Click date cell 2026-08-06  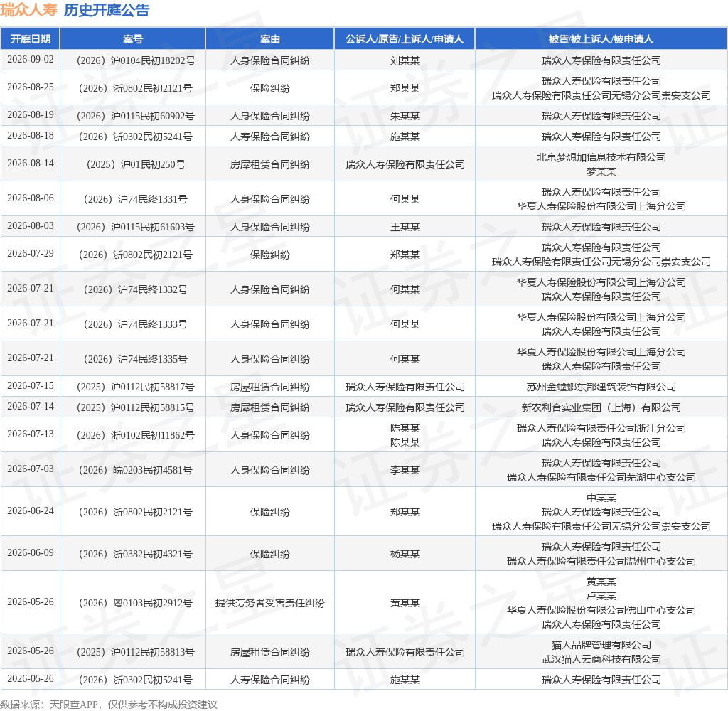(31, 198)
